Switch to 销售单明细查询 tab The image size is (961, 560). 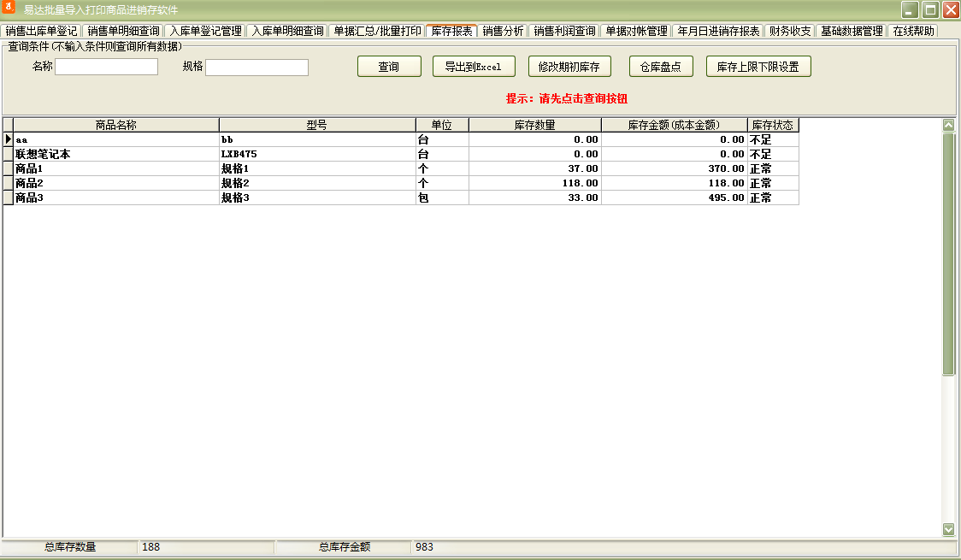coord(123,32)
